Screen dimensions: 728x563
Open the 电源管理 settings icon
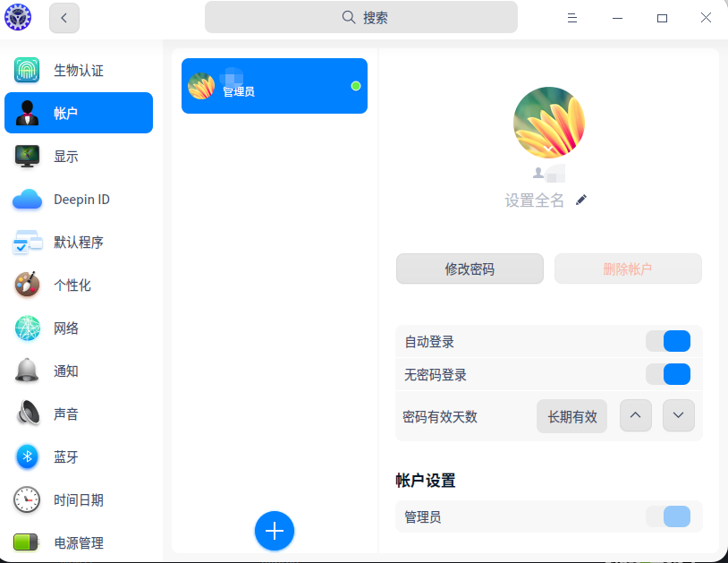[27, 542]
